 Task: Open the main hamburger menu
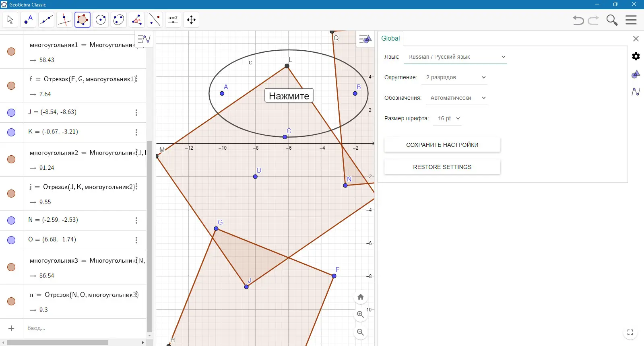631,20
